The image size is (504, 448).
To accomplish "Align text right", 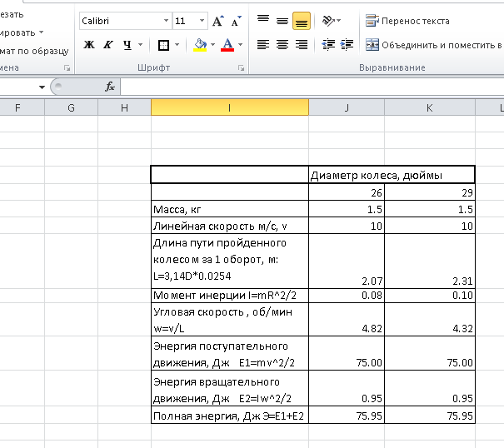I will [x=302, y=45].
